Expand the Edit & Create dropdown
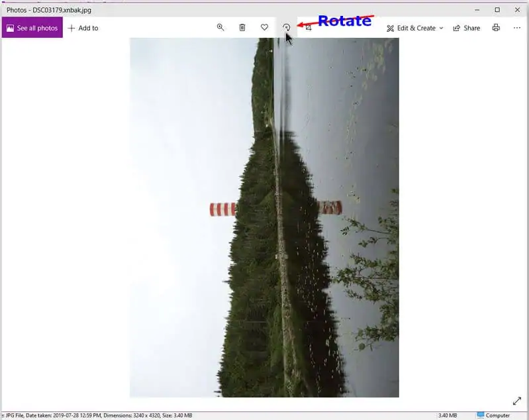 [x=414, y=28]
